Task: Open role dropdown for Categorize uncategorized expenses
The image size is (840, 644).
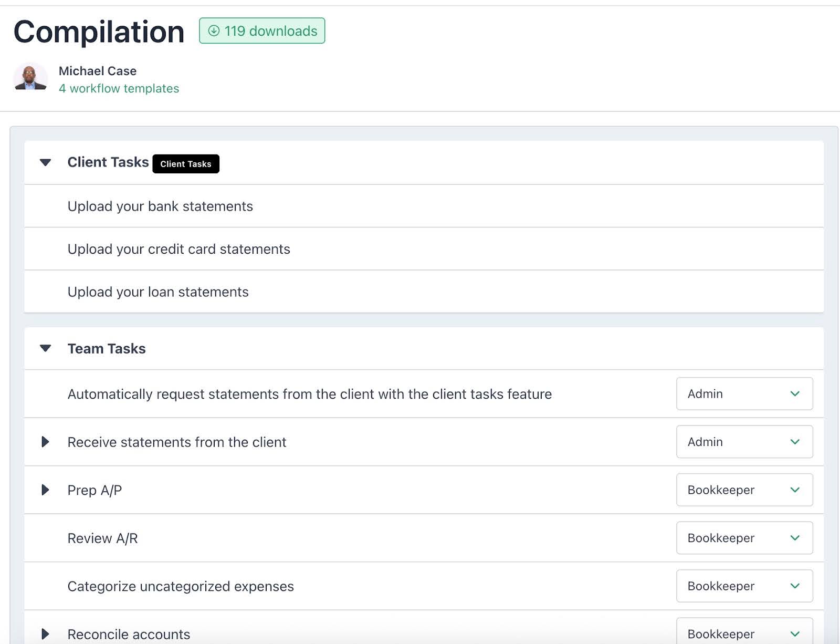Action: tap(744, 586)
